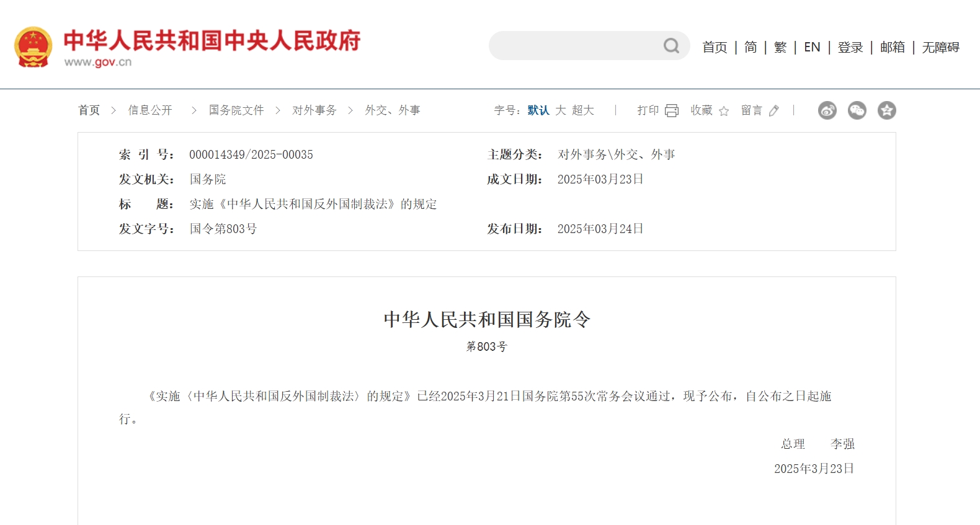Click topic category 对外事务\外交、外事
This screenshot has height=525, width=980.
tap(617, 154)
